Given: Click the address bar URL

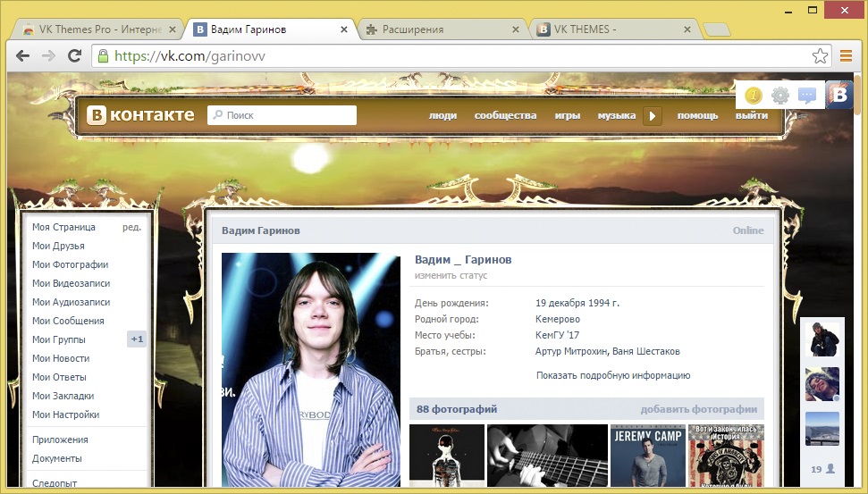Looking at the screenshot, I should coord(190,56).
